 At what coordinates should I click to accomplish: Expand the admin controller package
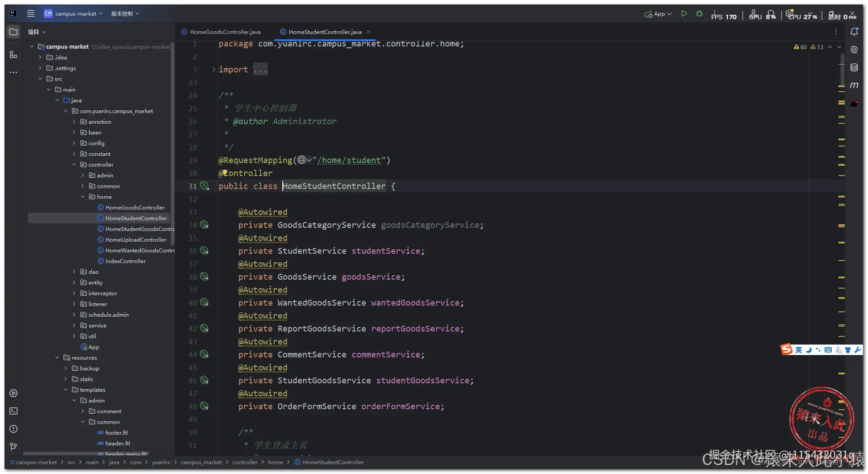click(83, 175)
